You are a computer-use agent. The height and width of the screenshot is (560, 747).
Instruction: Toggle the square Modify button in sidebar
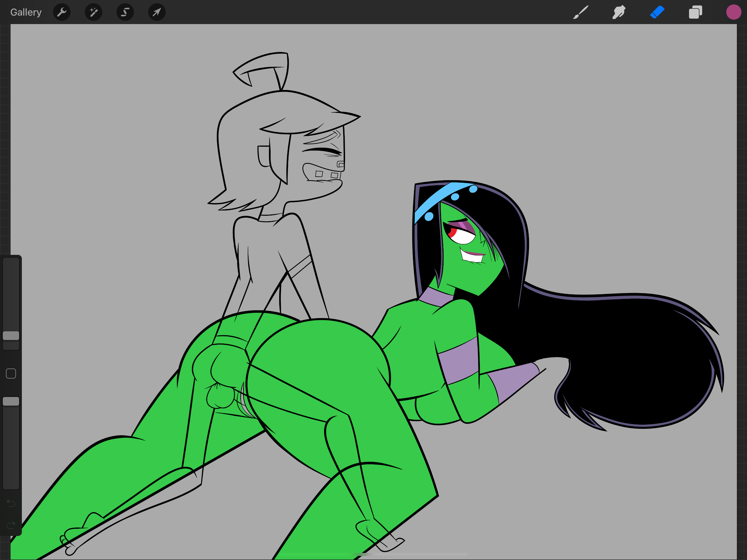(11, 374)
